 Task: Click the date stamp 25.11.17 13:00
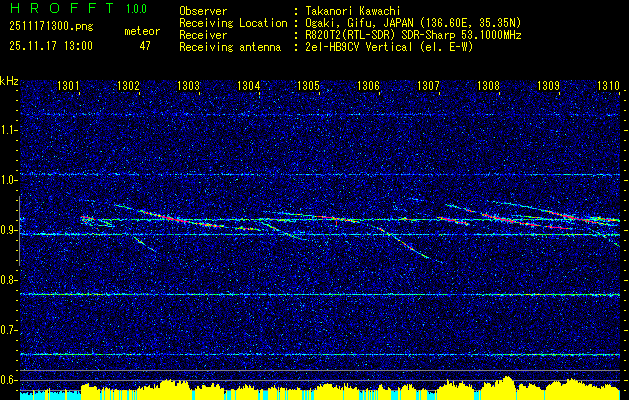pyautogui.click(x=51, y=46)
